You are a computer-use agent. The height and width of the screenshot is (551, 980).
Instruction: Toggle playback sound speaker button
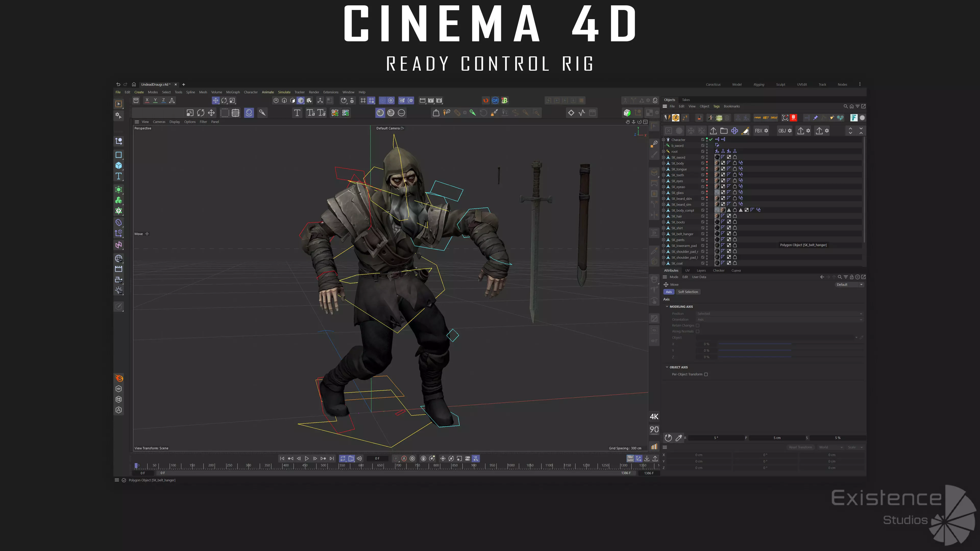(x=359, y=459)
